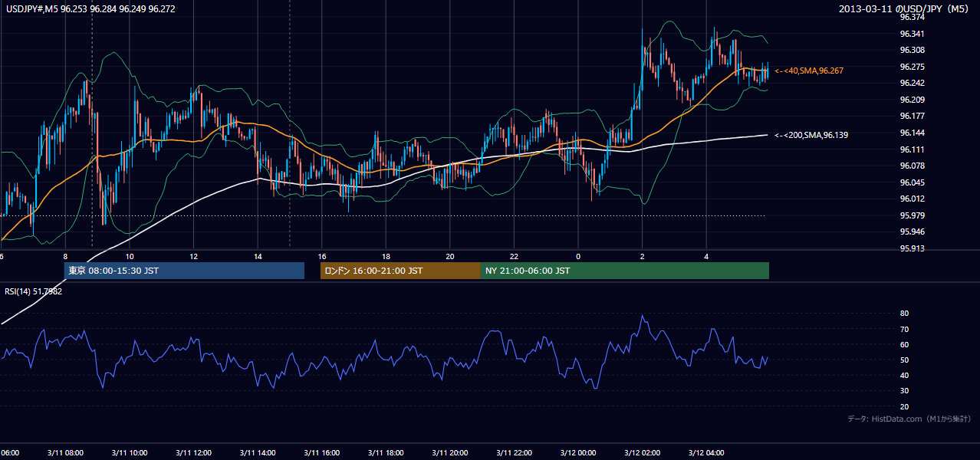This screenshot has height=460, width=980.
Task: Click price axis value 96.341
Action: pos(912,34)
